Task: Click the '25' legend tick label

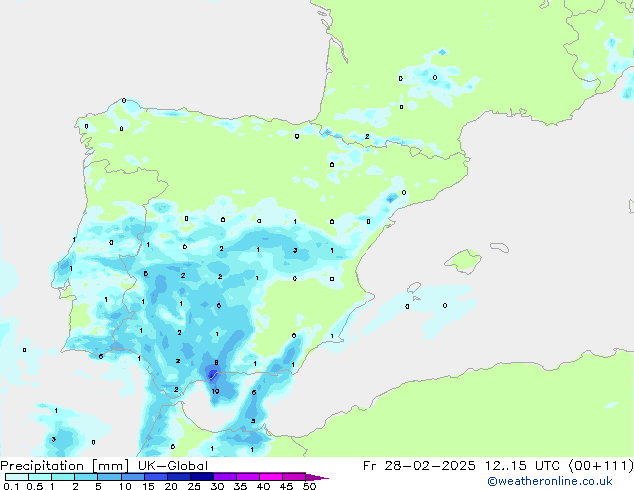Action: click(x=194, y=486)
